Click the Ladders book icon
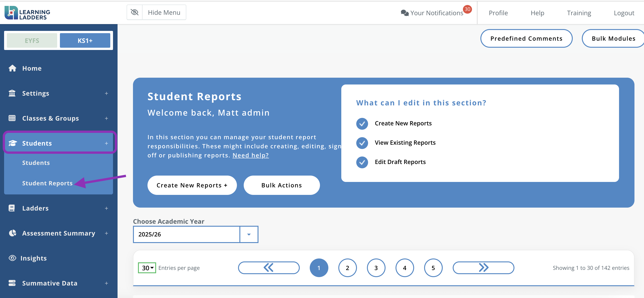Viewport: 644px width, 298px height. point(12,208)
